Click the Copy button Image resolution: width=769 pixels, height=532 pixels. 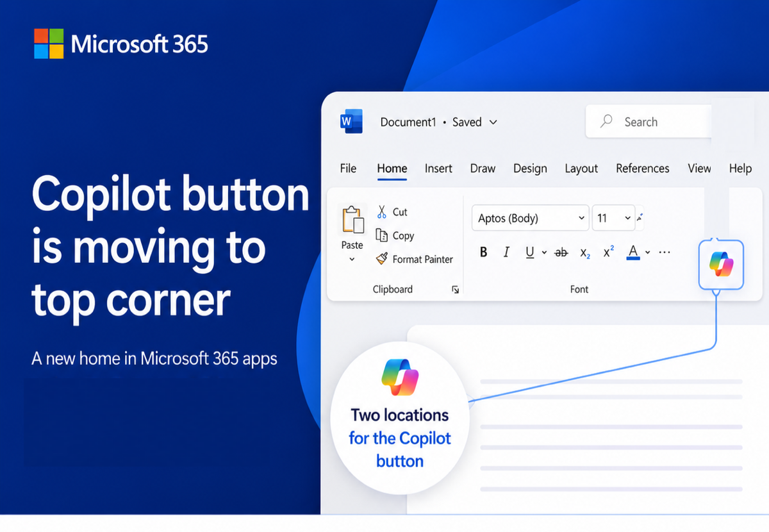tap(395, 235)
